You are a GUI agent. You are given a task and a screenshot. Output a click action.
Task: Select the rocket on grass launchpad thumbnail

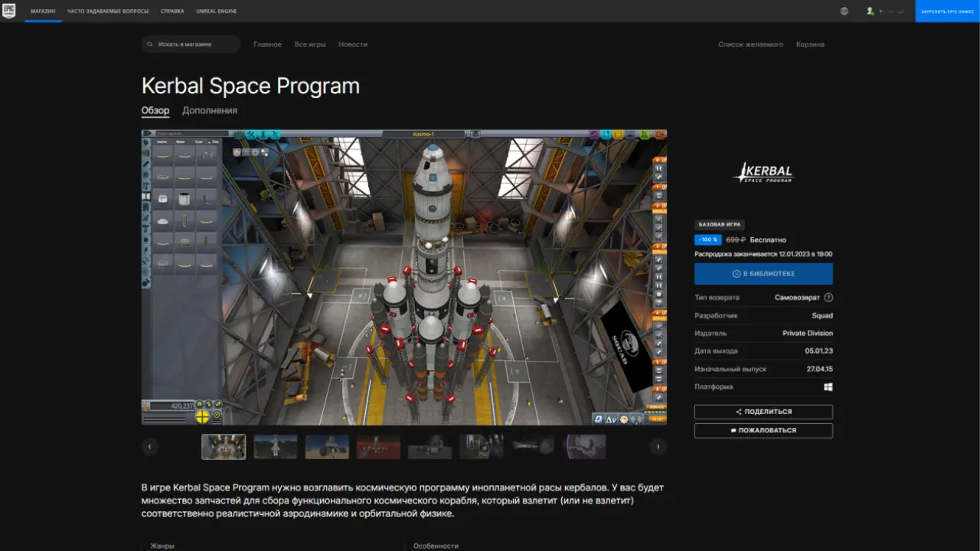[x=276, y=447]
